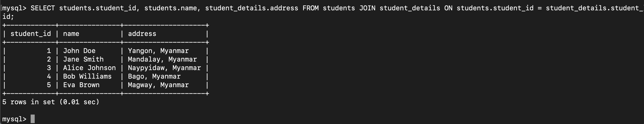The image size is (644, 124).
Task: Click the "Yangon, Myanmar" address cell
Action: (158, 51)
